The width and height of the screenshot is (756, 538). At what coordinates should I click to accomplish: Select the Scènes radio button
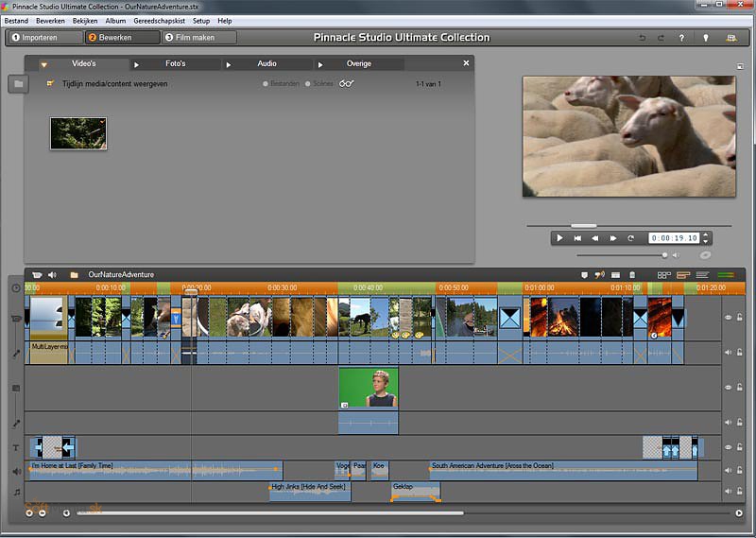point(308,84)
